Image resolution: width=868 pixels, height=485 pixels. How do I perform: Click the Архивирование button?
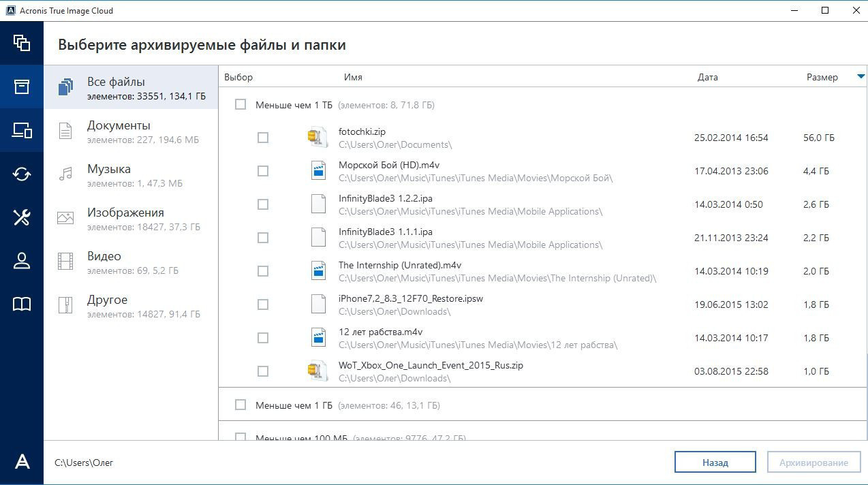pos(813,463)
